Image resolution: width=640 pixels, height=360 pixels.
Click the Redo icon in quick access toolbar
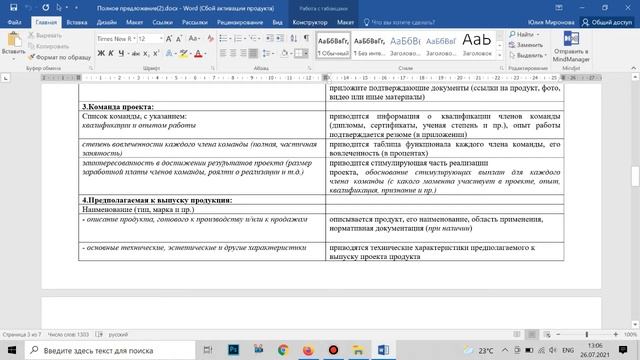(45, 7)
